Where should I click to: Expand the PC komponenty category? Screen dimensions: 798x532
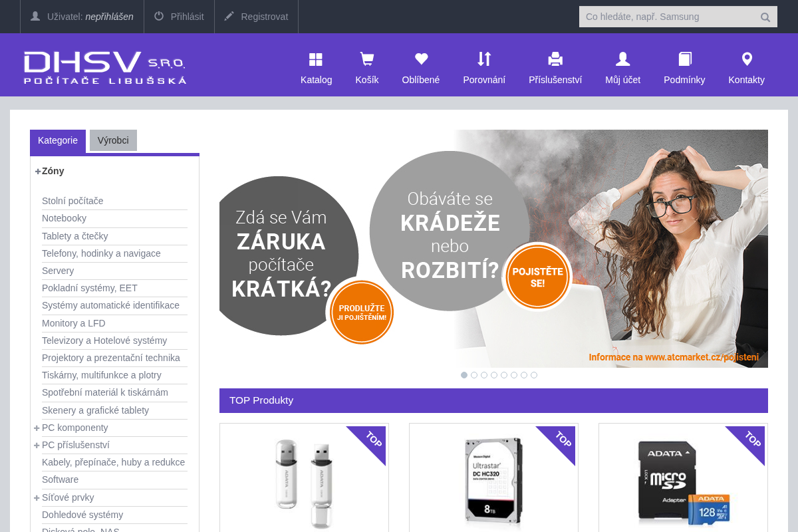37,428
